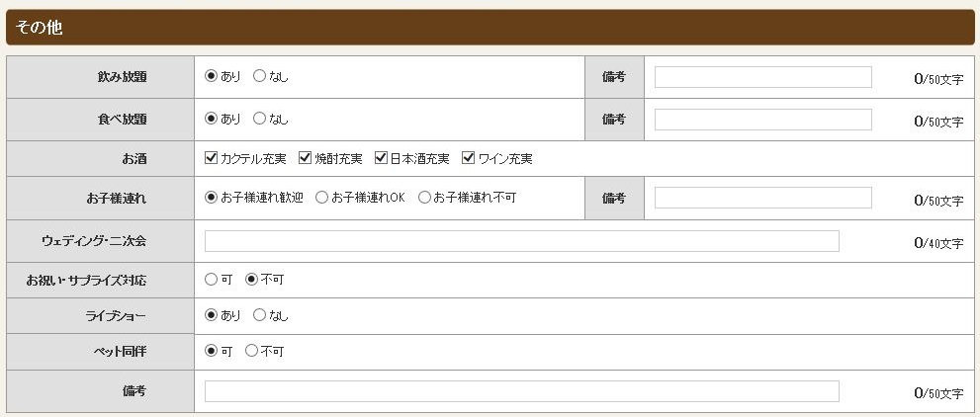
Task: Click the ウェディング・二次会 text input
Action: [x=522, y=241]
